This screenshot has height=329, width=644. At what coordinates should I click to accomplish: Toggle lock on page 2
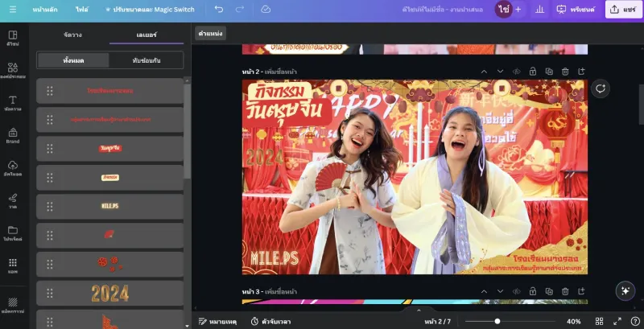533,72
